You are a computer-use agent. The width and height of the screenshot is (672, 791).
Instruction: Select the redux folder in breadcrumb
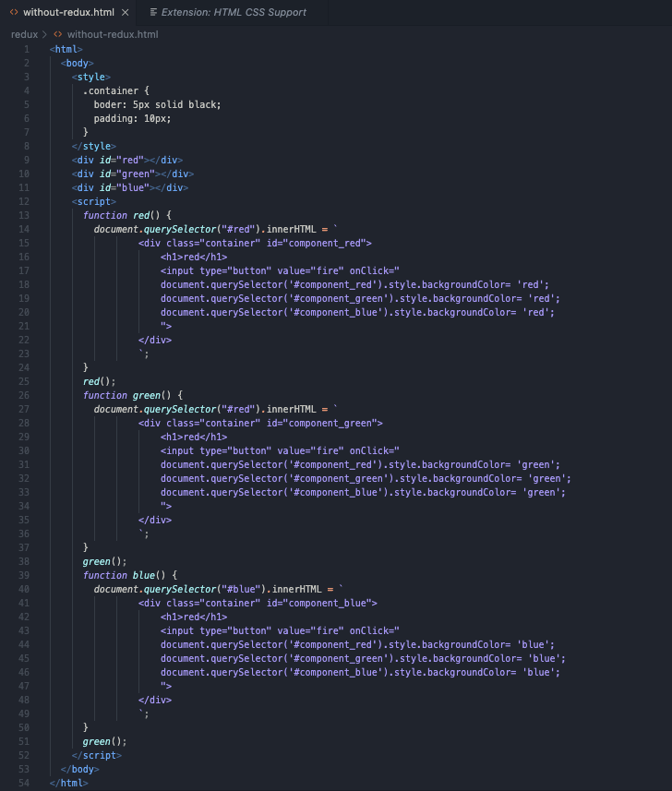point(24,34)
